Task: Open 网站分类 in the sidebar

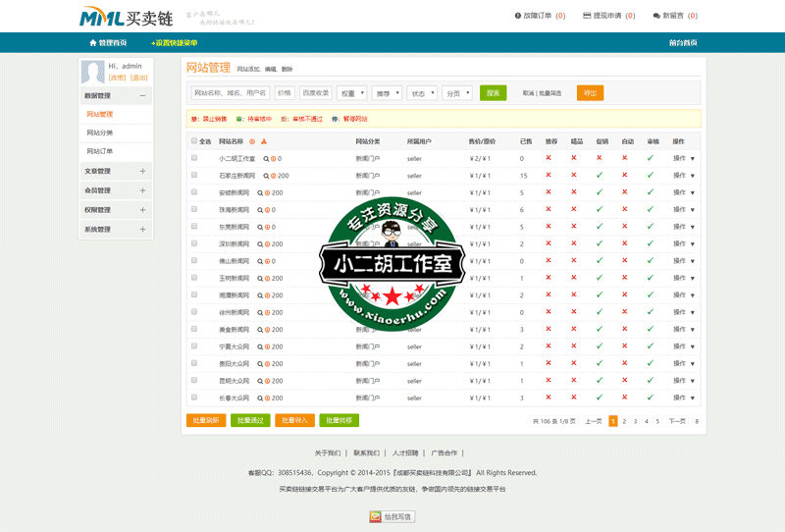Action: point(100,133)
